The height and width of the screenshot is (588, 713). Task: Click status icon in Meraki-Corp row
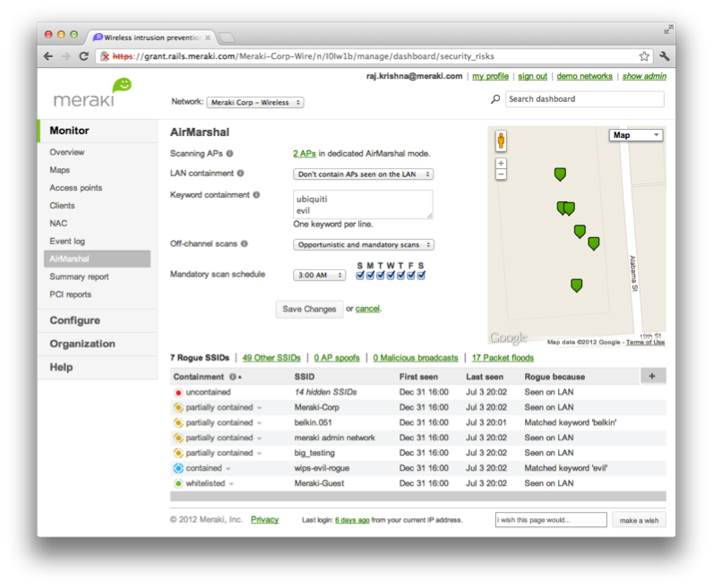(178, 407)
